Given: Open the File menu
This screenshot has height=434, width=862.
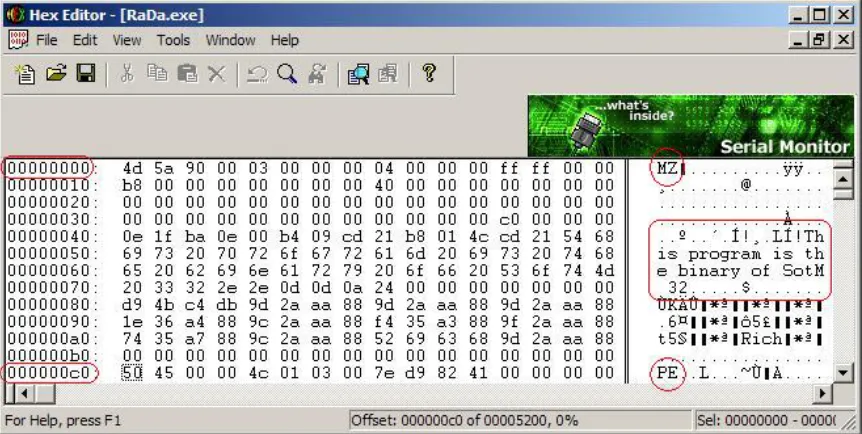Looking at the screenshot, I should 47,40.
